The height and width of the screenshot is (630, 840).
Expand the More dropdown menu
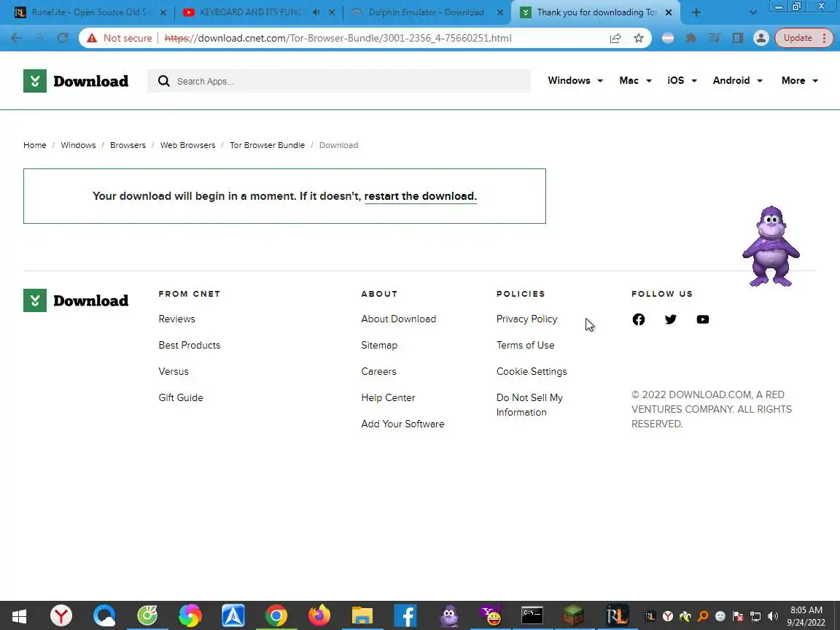point(800,80)
